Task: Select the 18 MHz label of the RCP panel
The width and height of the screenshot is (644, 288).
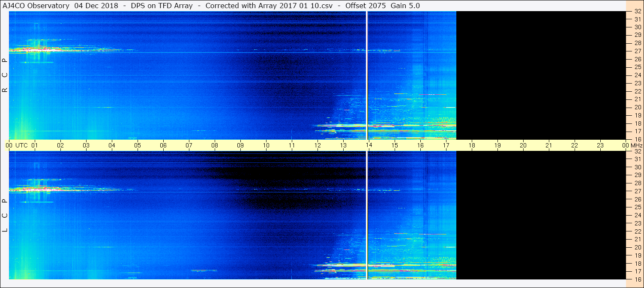Action: [638, 123]
